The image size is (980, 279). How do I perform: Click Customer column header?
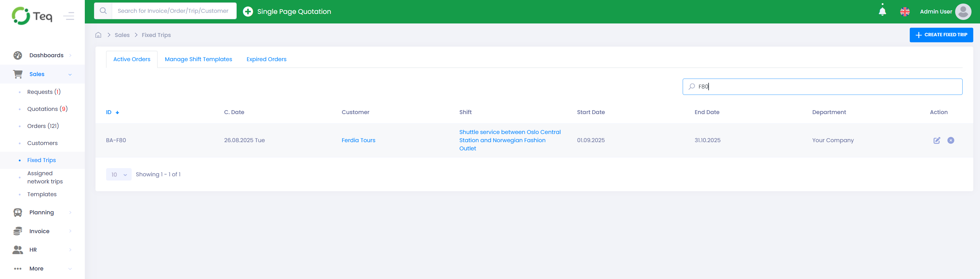click(355, 112)
